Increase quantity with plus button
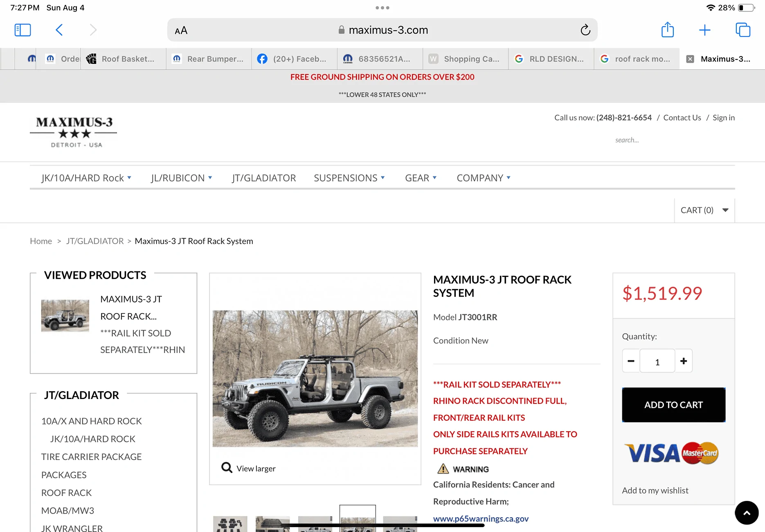Viewport: 765px width, 532px height. 684,361
